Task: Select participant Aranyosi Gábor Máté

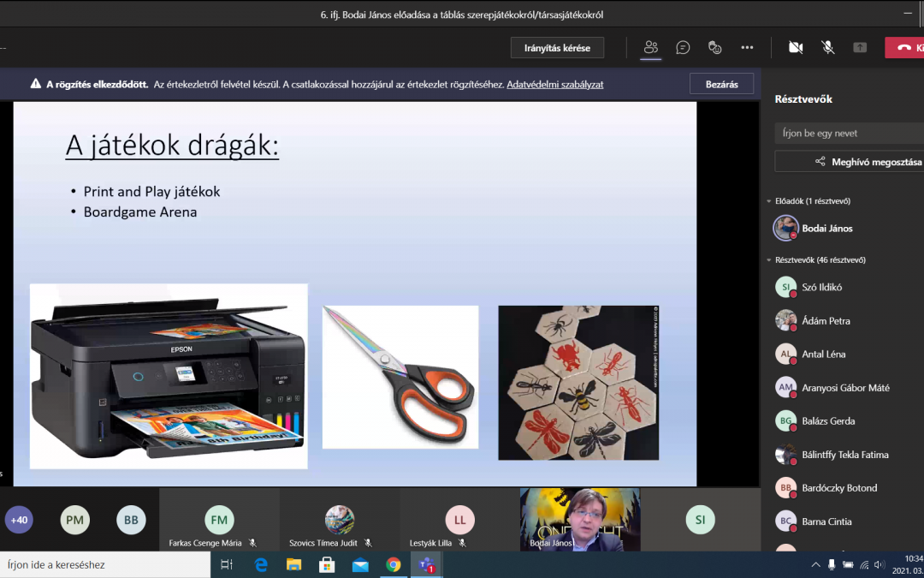Action: [845, 388]
